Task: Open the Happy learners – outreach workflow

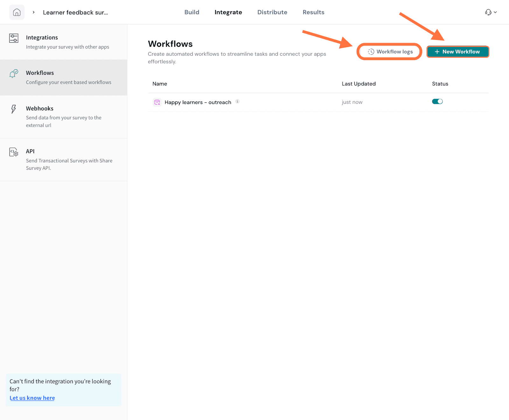Action: [198, 102]
